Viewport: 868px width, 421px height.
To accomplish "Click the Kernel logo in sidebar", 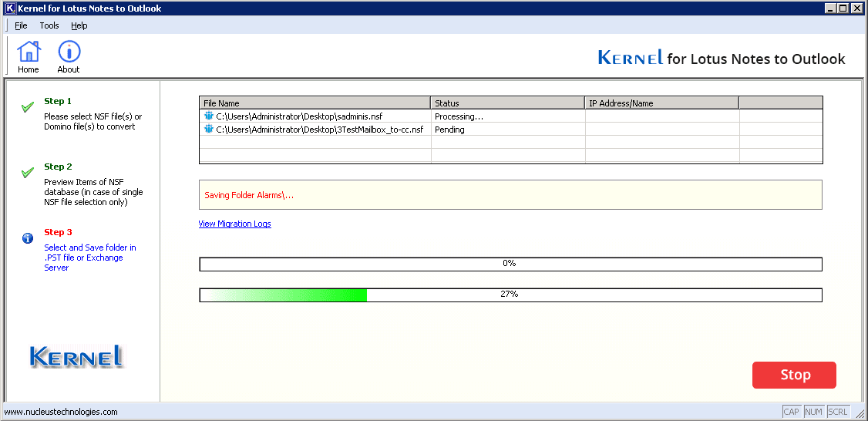I will (x=76, y=356).
